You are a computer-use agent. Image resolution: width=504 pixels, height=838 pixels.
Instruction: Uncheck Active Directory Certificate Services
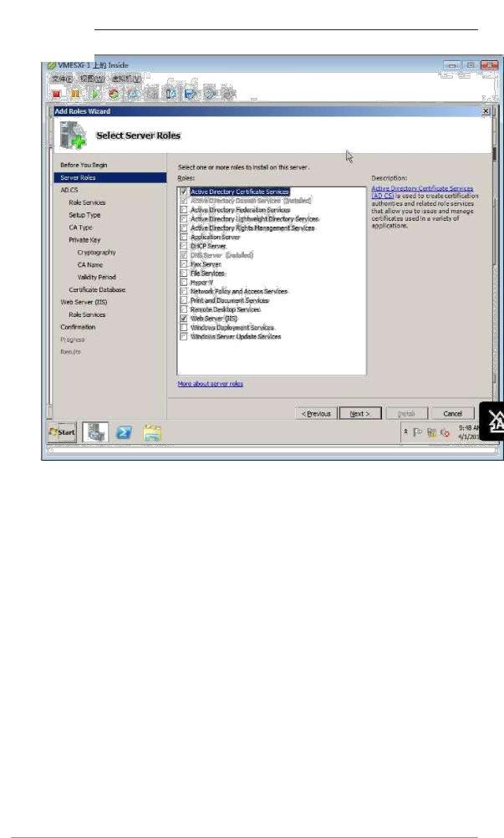pos(184,192)
